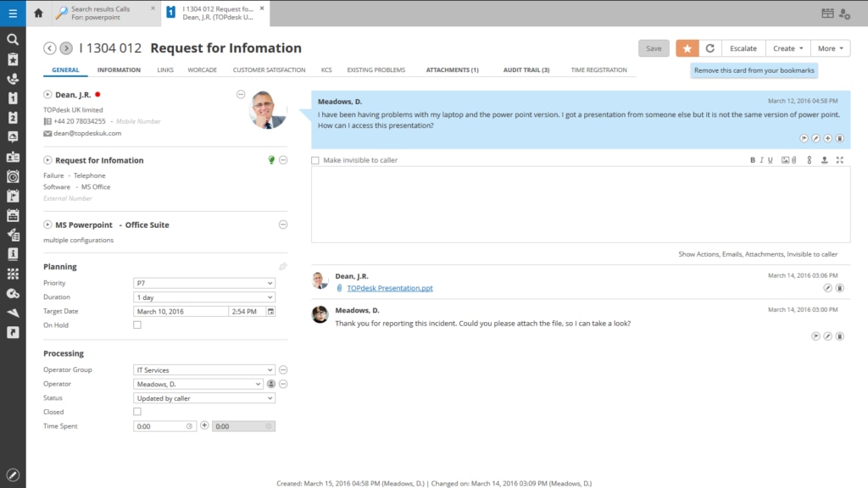Open the first line incidents icon
The width and height of the screenshot is (868, 488).
point(13,98)
